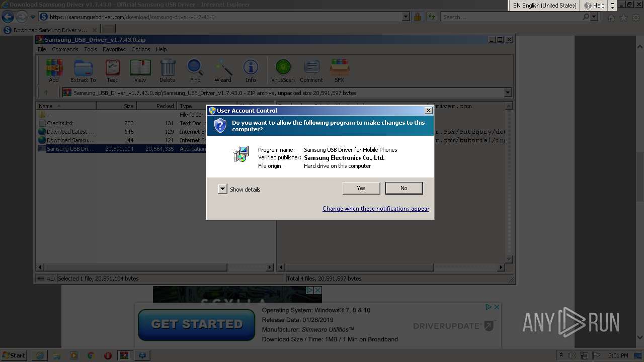Click the Internet Explorer back arrow

click(8, 17)
